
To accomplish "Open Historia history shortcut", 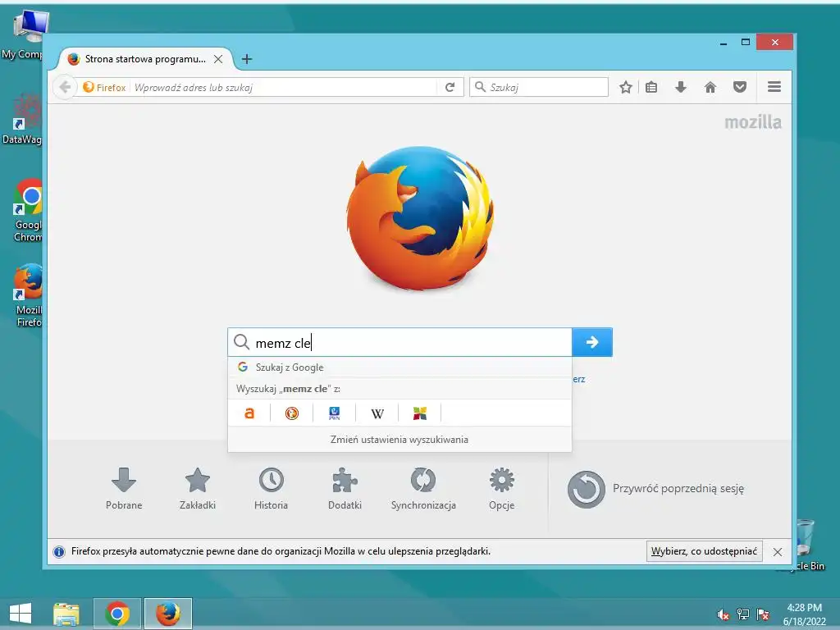I will (271, 489).
